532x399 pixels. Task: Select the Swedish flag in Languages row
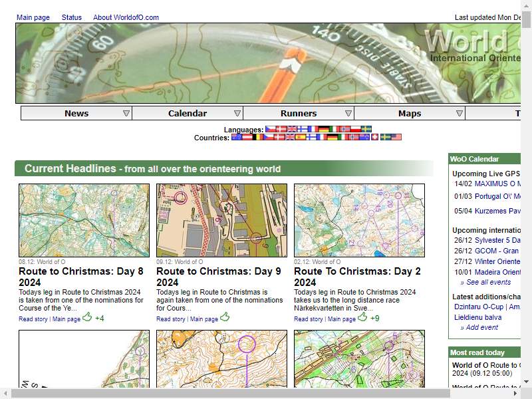pos(366,129)
